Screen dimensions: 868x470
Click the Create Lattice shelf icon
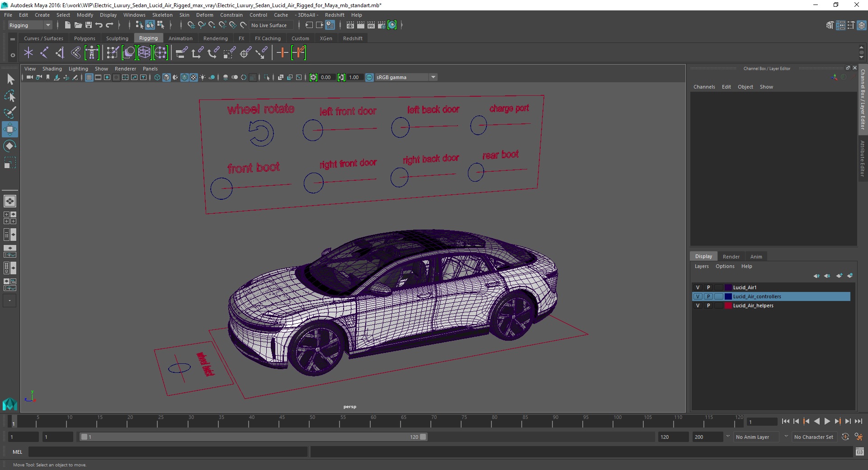point(144,53)
